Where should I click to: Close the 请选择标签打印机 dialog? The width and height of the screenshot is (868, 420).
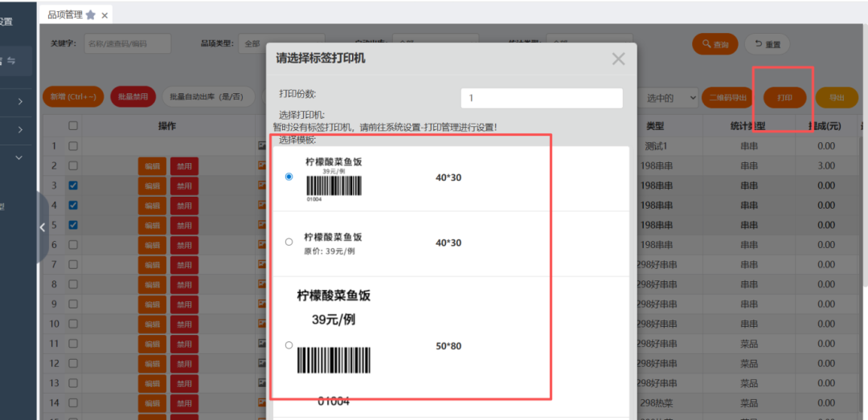pyautogui.click(x=618, y=59)
